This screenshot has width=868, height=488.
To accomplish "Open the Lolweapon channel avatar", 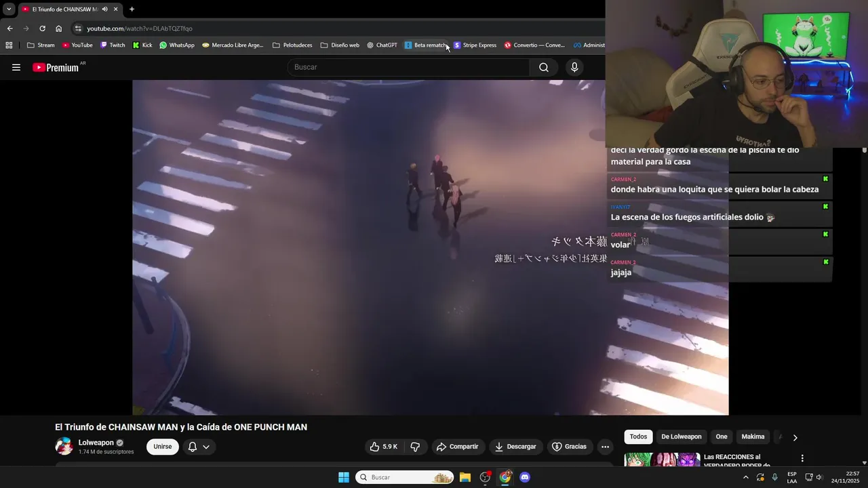I will (64, 447).
